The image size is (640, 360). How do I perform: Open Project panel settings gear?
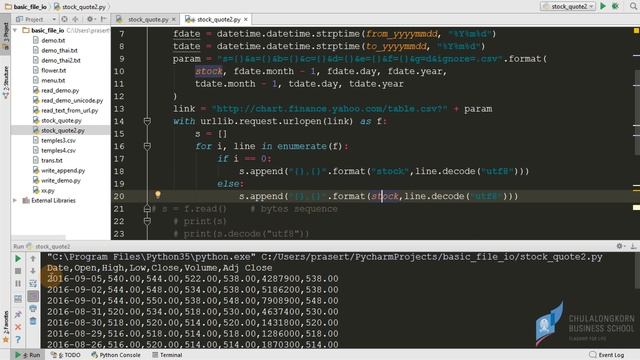(x=90, y=19)
